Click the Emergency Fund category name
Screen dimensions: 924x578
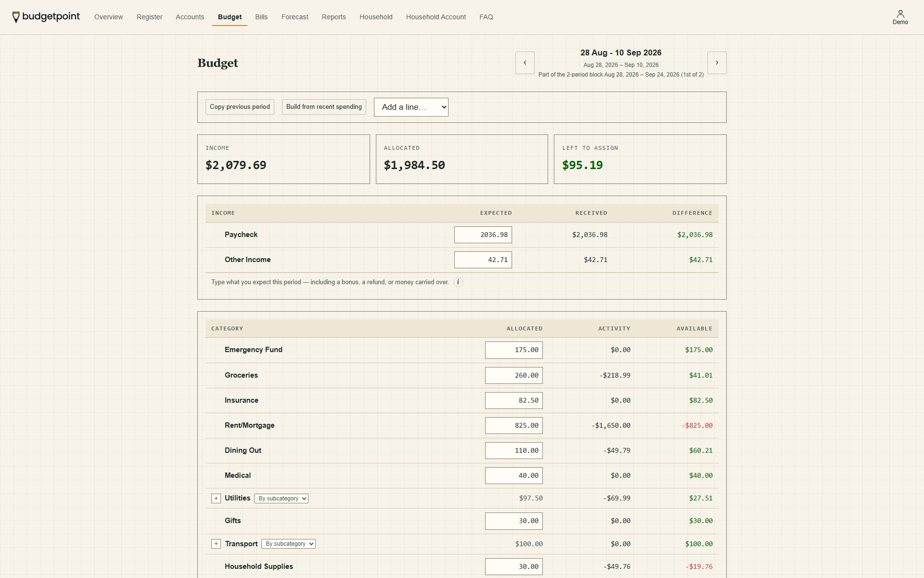click(254, 350)
